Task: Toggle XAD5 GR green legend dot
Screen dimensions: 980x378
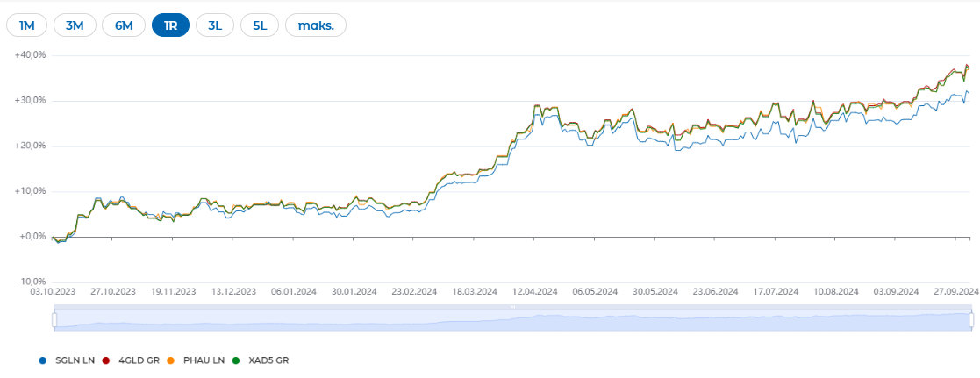Action: click(236, 360)
